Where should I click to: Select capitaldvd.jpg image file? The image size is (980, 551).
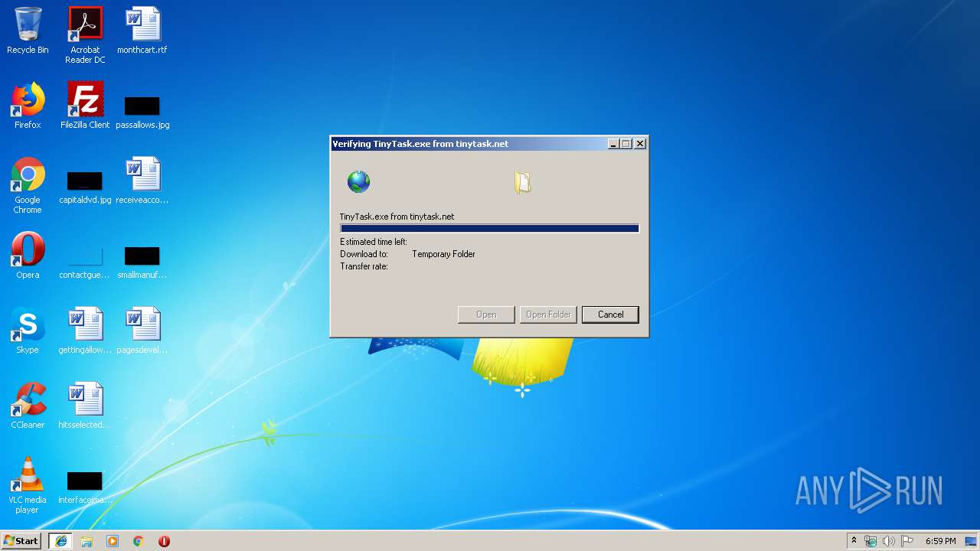(x=85, y=187)
